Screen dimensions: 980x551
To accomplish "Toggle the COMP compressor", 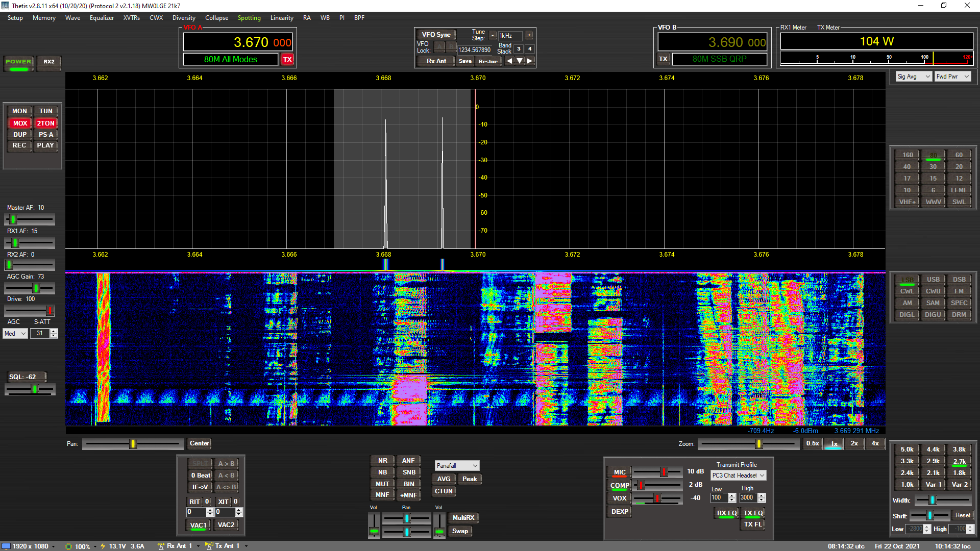I will pos(620,485).
